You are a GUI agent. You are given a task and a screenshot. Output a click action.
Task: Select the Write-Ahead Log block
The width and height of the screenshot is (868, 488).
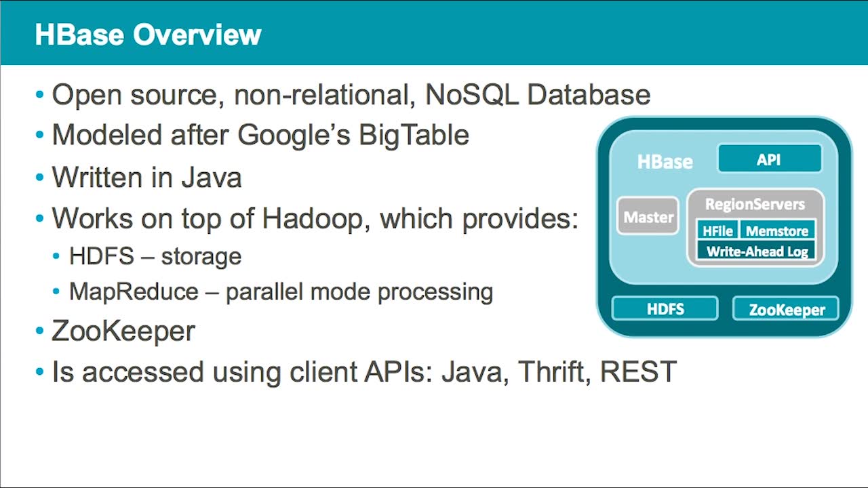point(757,251)
